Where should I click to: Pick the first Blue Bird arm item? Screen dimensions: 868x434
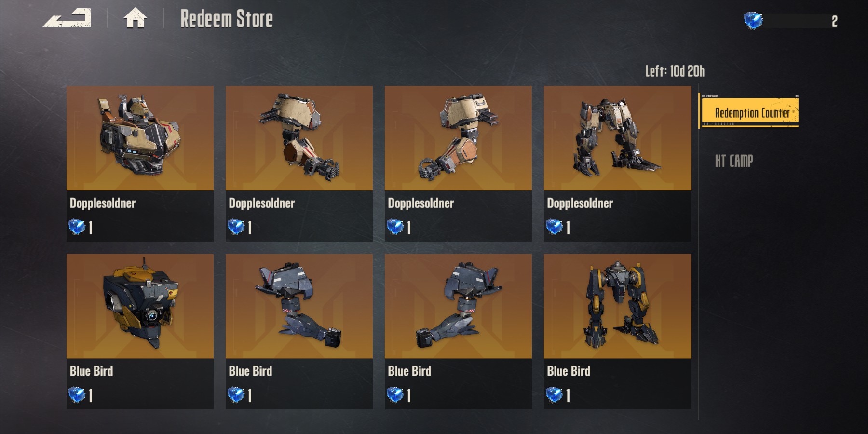coord(299,306)
